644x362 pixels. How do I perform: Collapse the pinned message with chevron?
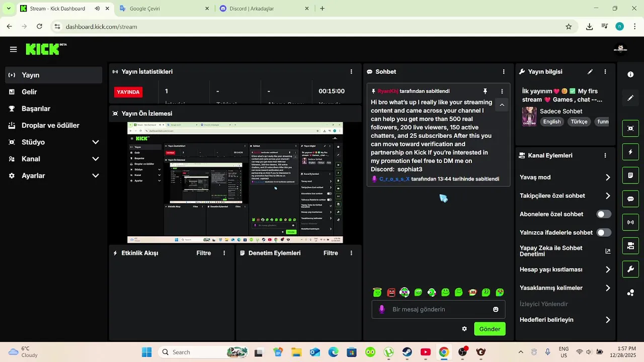tap(502, 105)
